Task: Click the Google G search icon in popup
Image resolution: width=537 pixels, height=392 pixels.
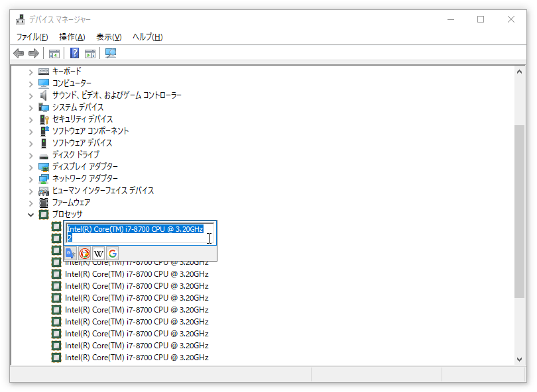Action: point(113,254)
